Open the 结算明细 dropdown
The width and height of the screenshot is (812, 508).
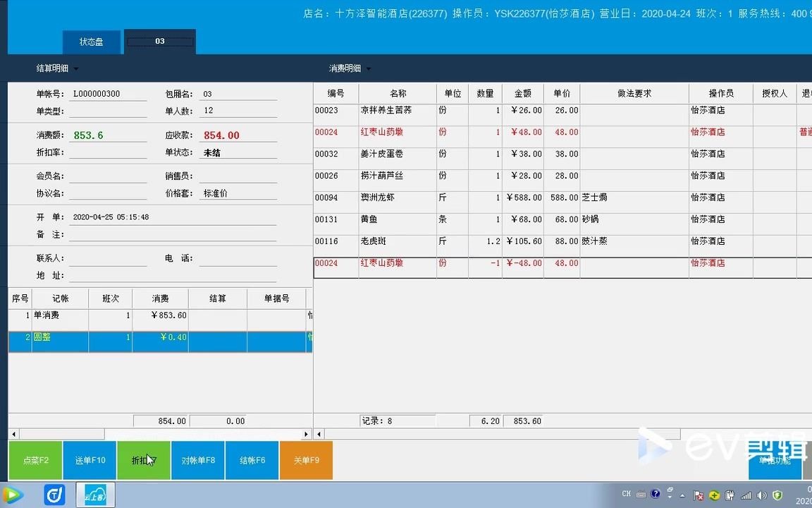(56, 68)
